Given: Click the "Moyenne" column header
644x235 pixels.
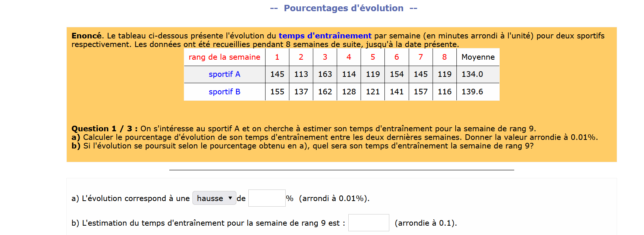Looking at the screenshot, I should click(478, 57).
